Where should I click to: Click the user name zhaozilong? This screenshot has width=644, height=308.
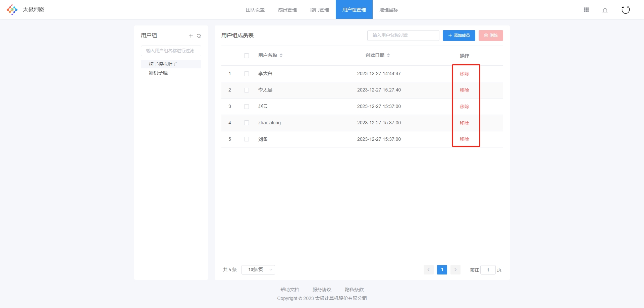coord(269,123)
